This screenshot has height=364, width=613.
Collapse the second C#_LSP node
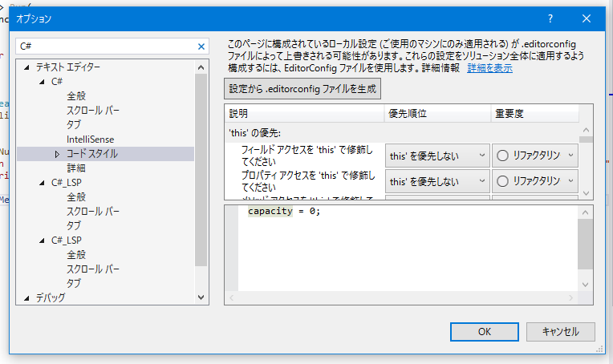42,241
